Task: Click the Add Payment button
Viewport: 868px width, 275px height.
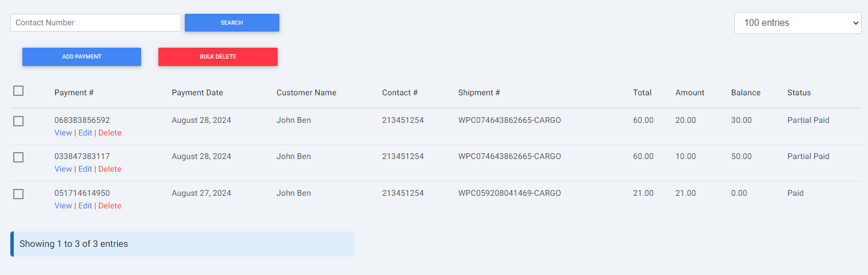Action: [x=81, y=57]
